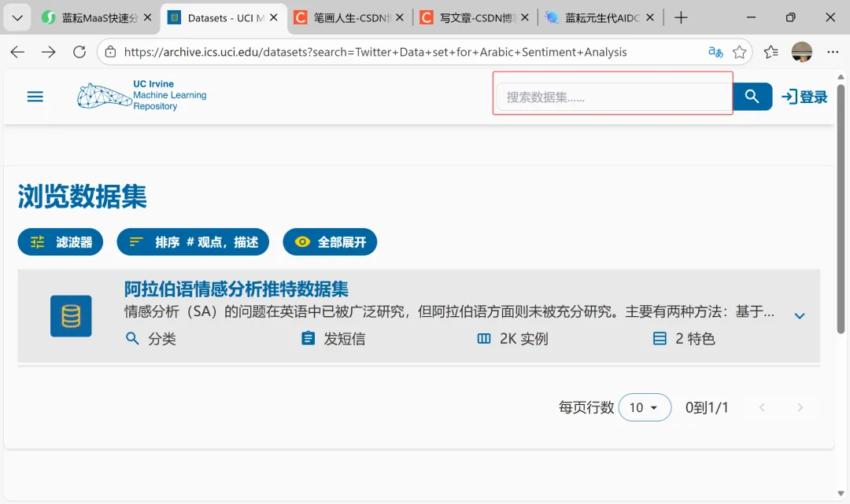Open the browser profile avatar
The width and height of the screenshot is (850, 504).
coord(802,52)
